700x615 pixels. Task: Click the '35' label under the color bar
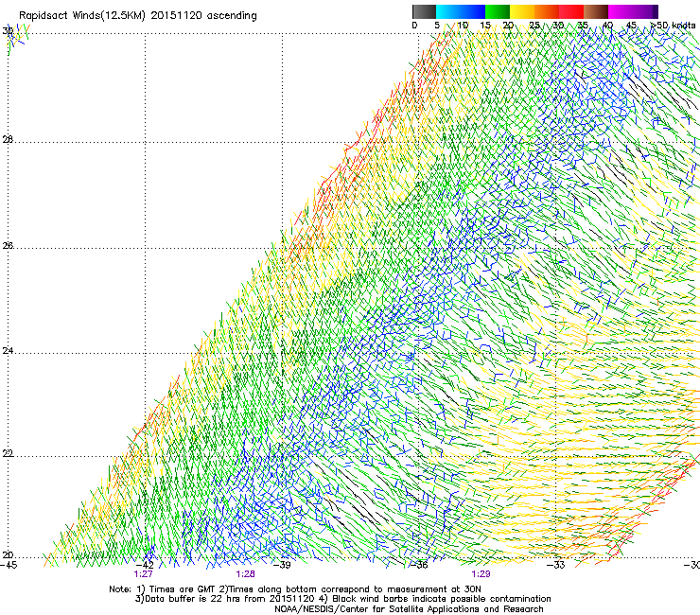583,26
